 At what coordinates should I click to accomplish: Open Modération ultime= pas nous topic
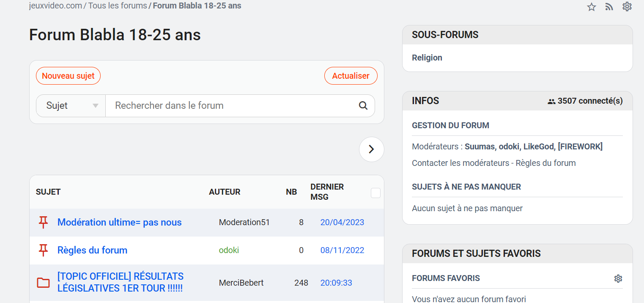point(119,222)
